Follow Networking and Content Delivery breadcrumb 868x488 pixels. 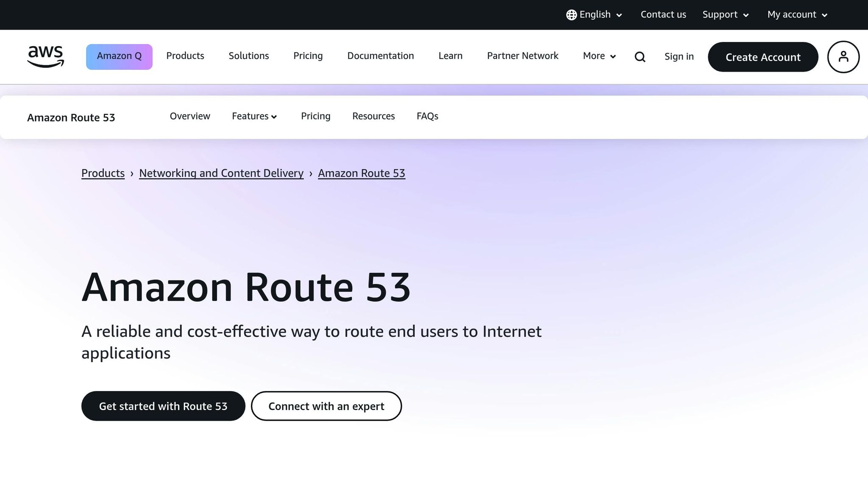pyautogui.click(x=221, y=173)
